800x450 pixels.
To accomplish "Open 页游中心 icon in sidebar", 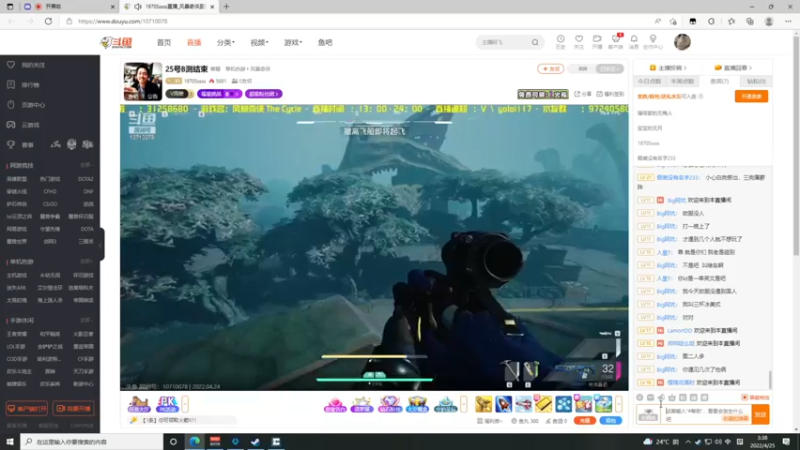I will coord(11,105).
